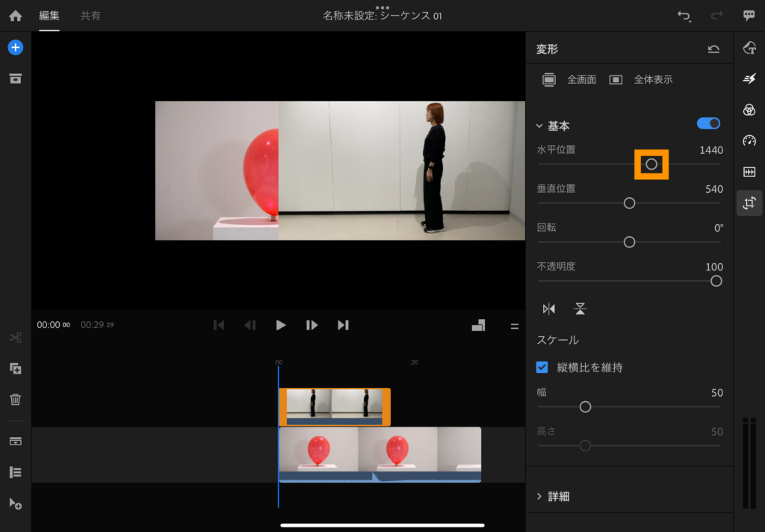Open the Speed panel gauge icon

pyautogui.click(x=749, y=140)
